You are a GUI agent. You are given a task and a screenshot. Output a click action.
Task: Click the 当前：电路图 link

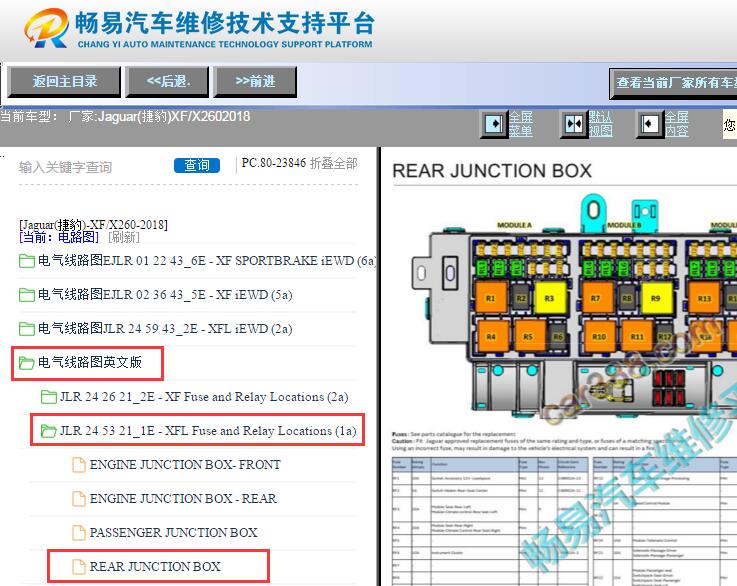click(59, 237)
